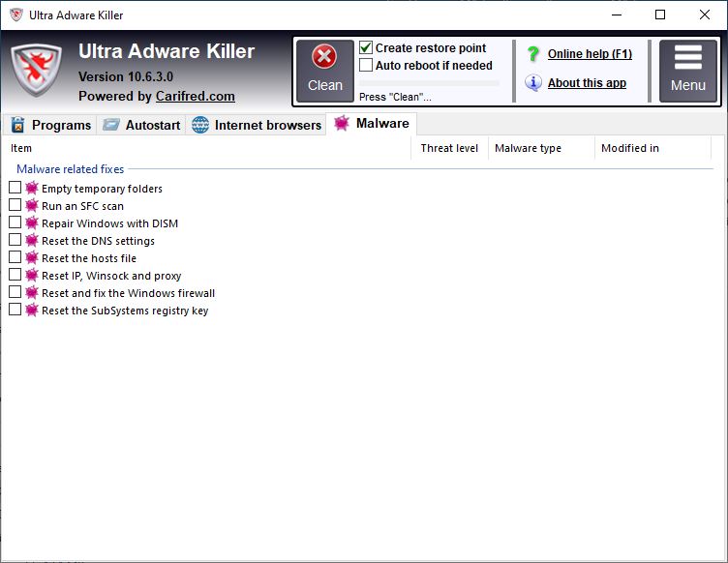This screenshot has height=563, width=728.
Task: Click the green question mark help icon
Action: (533, 54)
